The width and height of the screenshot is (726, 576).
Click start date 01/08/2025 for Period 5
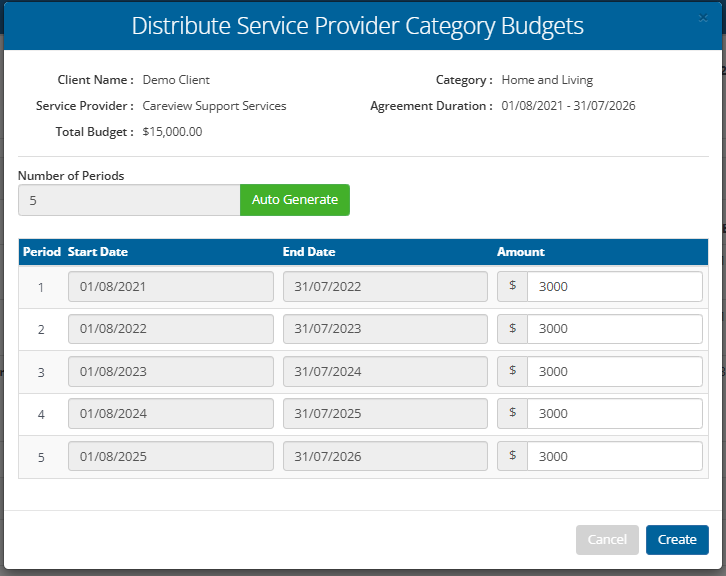[x=170, y=457]
